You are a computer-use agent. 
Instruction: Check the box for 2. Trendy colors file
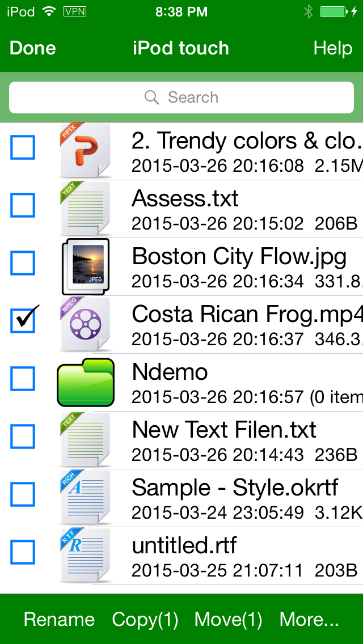[23, 147]
